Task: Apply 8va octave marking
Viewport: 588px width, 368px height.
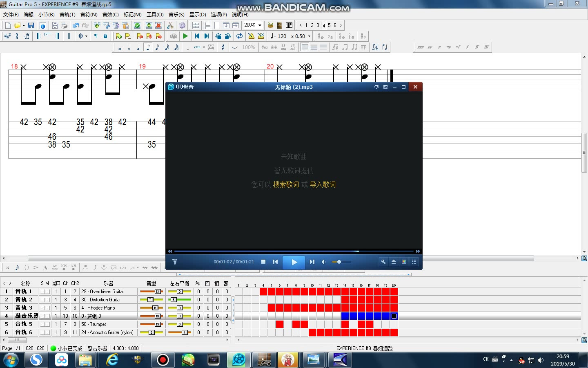Action: coord(265,47)
